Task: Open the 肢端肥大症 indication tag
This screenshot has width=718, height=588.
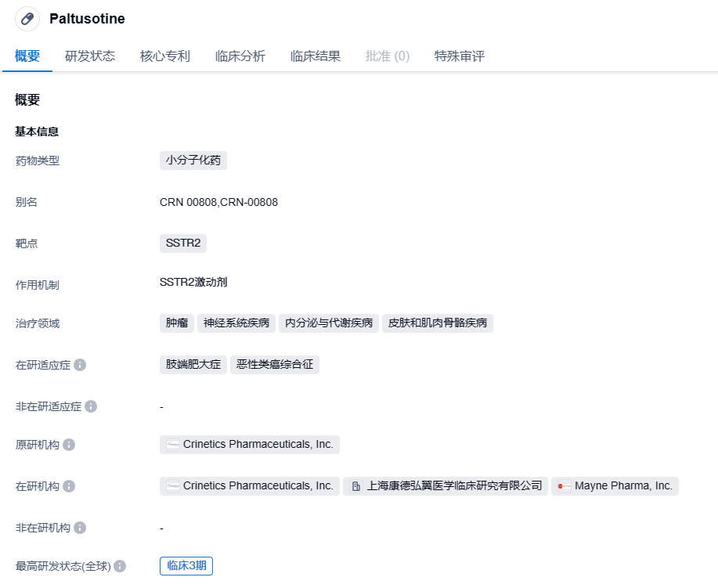Action: [x=193, y=365]
